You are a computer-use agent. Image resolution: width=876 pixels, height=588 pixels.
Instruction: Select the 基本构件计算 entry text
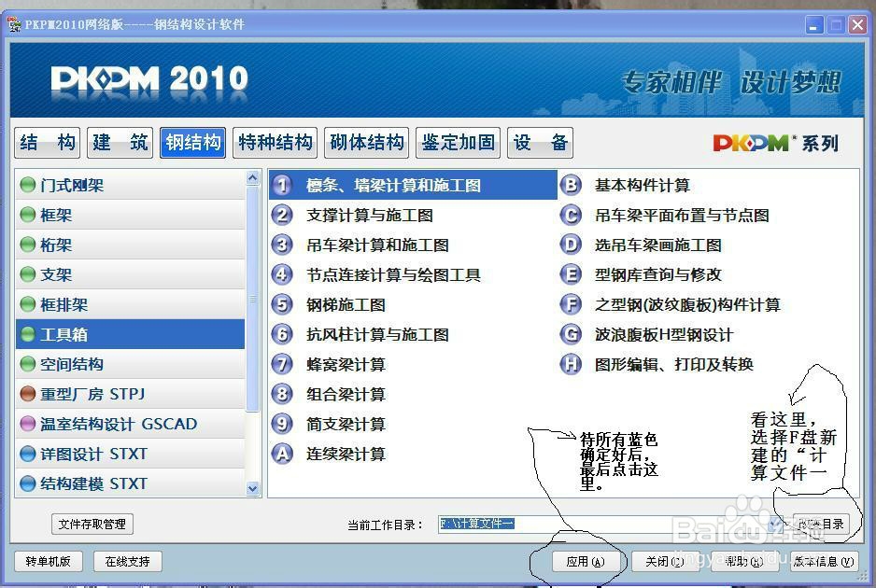[643, 185]
